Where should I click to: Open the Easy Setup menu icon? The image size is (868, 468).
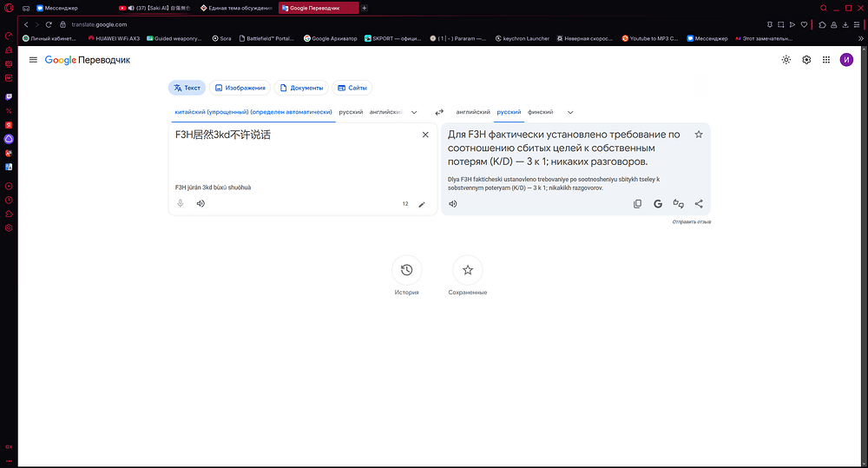pyautogui.click(x=857, y=24)
